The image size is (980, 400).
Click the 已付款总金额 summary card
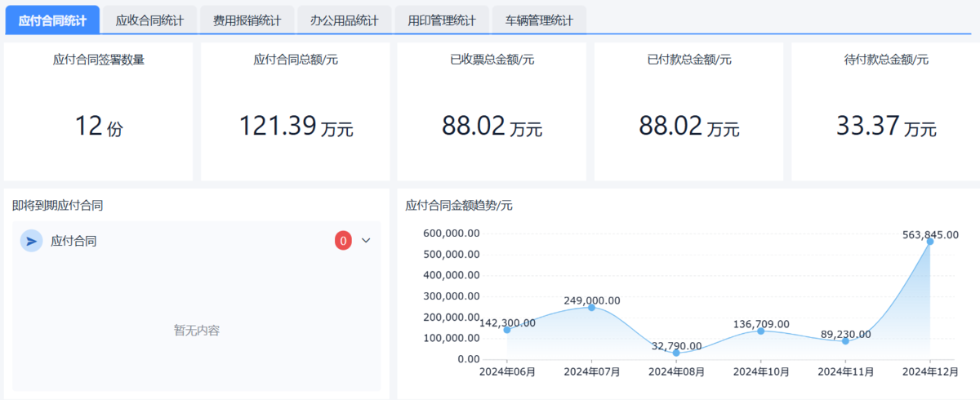pos(688,112)
